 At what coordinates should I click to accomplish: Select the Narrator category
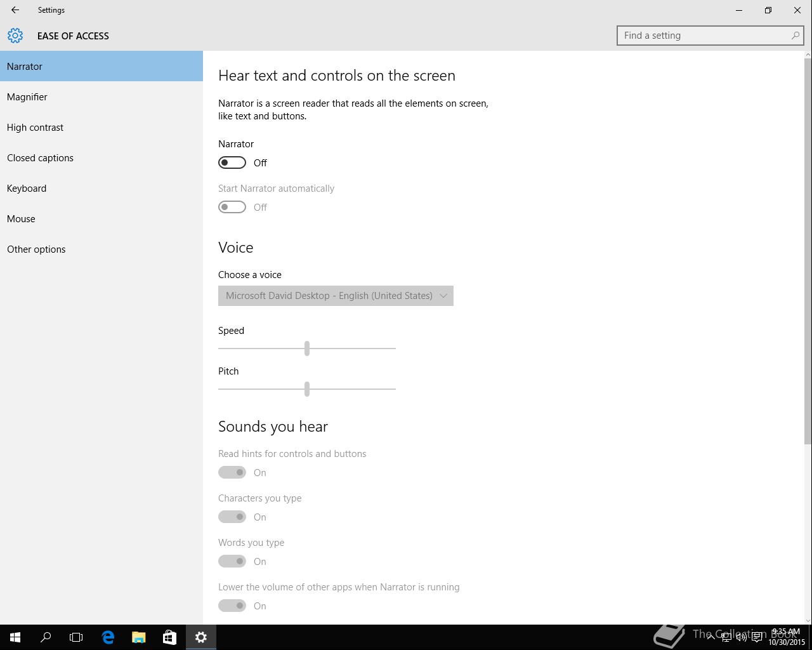click(x=101, y=66)
